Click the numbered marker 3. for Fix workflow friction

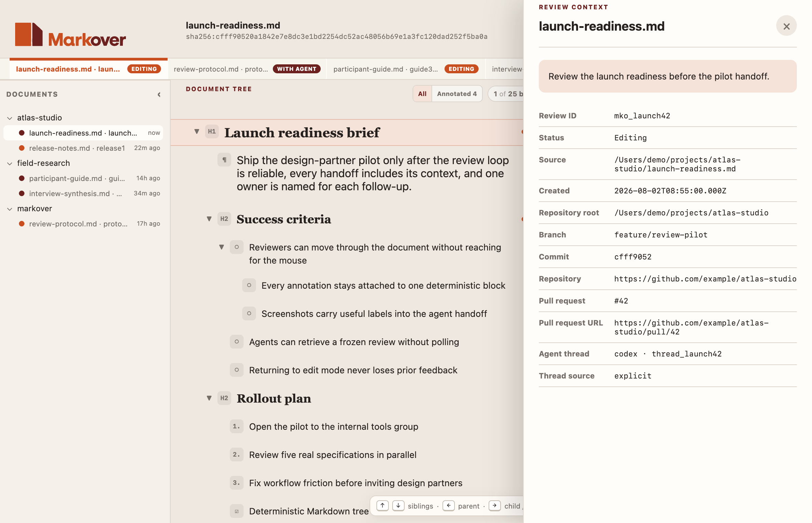[x=237, y=483]
